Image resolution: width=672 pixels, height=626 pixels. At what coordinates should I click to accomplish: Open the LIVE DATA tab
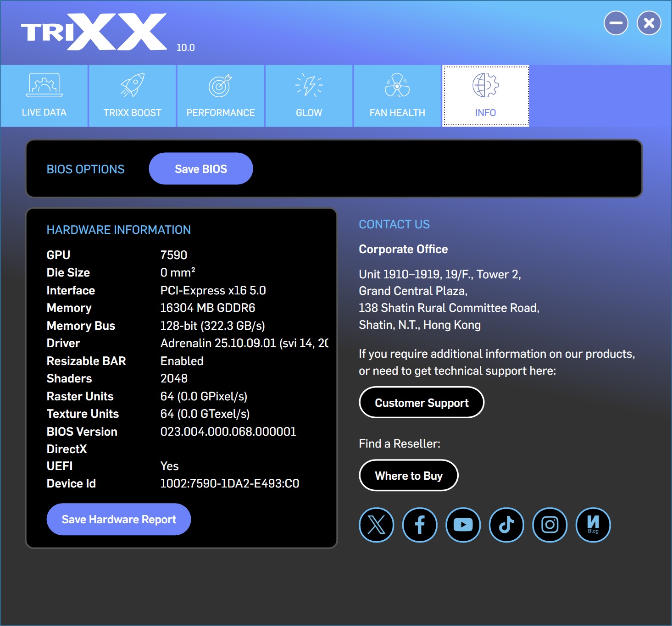pyautogui.click(x=44, y=96)
